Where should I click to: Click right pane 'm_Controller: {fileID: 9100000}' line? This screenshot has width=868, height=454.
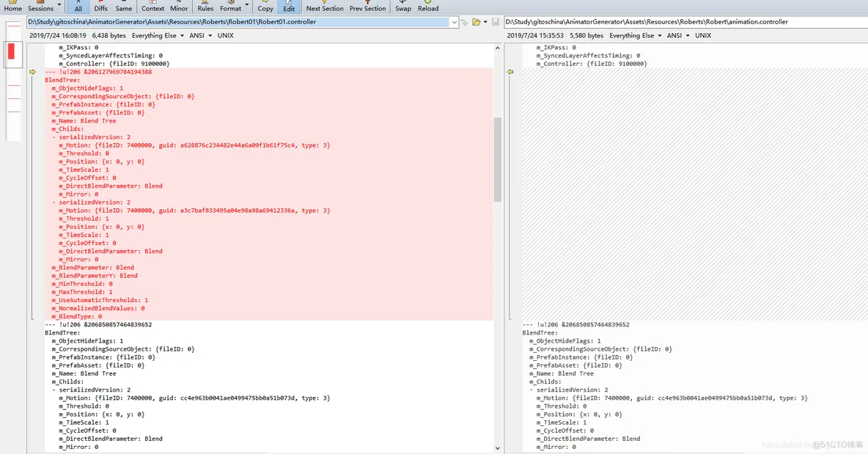tap(592, 64)
